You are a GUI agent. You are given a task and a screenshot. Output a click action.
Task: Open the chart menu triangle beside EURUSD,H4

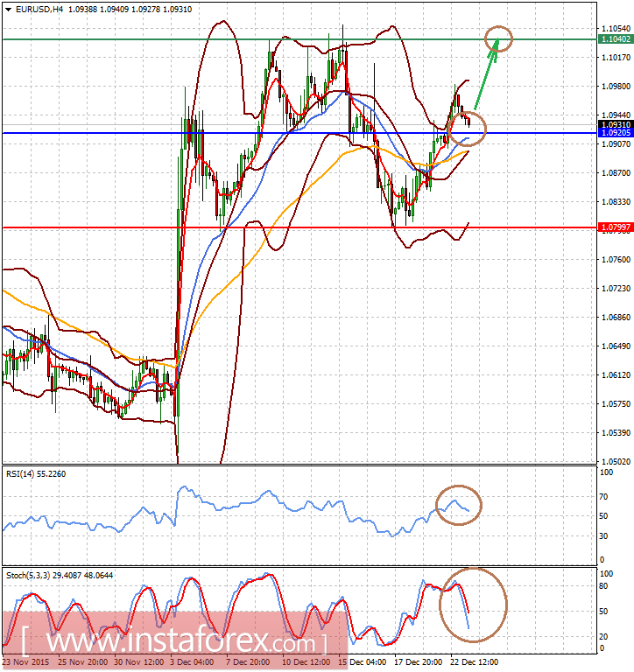click(x=8, y=10)
